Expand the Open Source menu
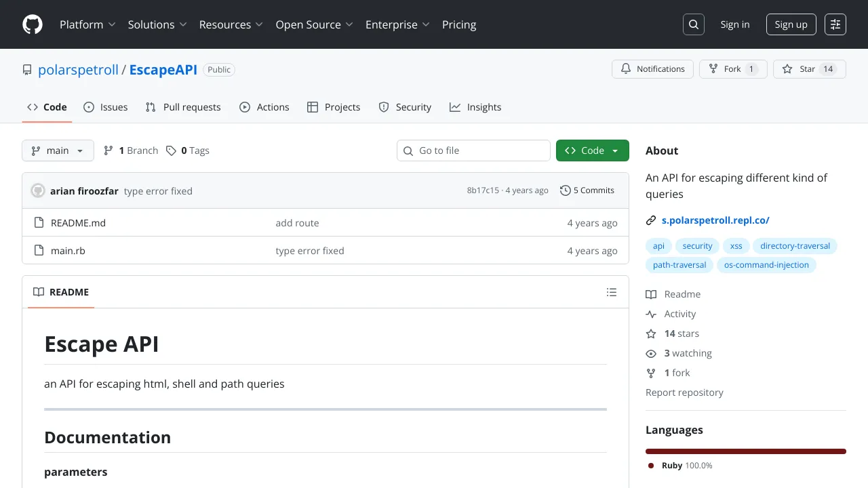The height and width of the screenshot is (488, 868). pyautogui.click(x=315, y=24)
